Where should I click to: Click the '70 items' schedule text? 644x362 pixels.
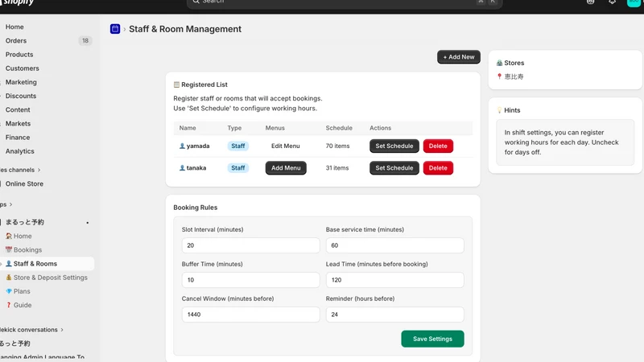click(x=337, y=146)
